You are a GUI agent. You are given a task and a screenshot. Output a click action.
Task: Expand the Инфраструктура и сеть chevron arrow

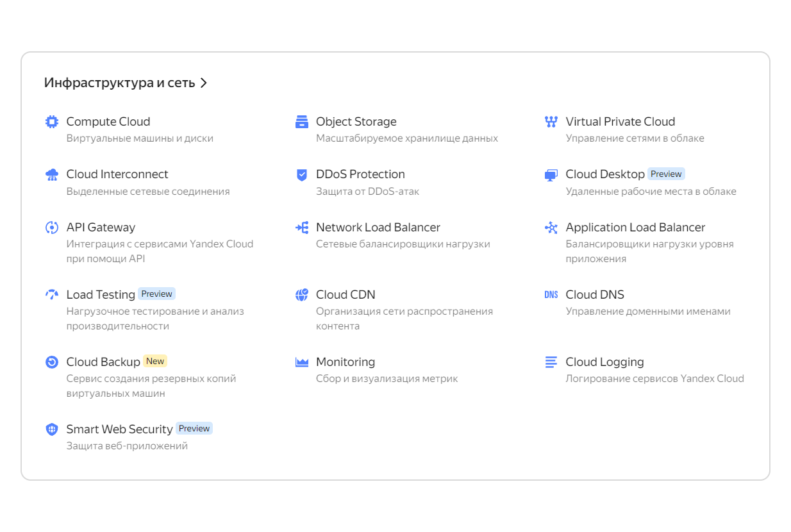204,83
